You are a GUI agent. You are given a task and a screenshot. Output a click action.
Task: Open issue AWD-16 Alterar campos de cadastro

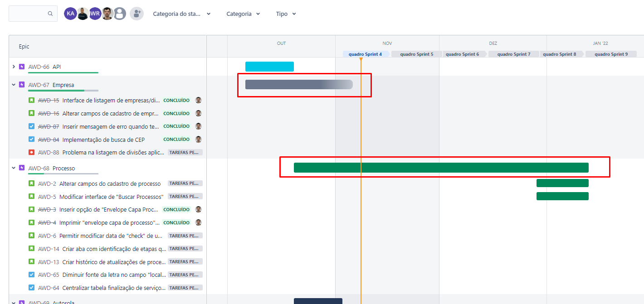coord(111,114)
